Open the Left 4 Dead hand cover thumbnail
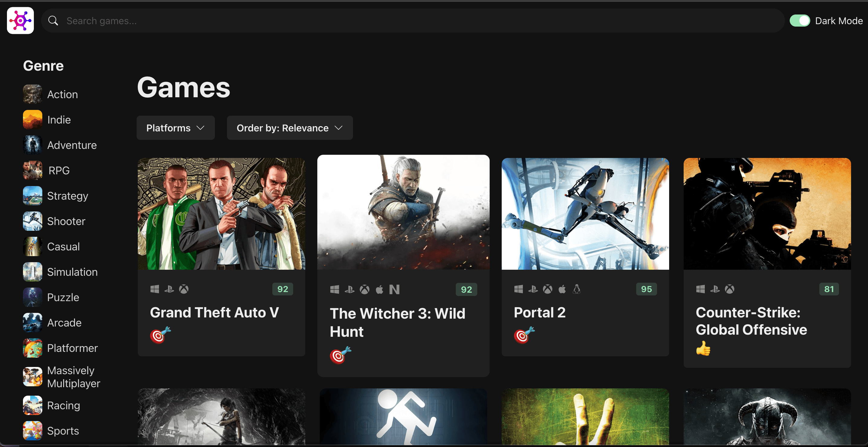This screenshot has height=447, width=868. click(585, 417)
